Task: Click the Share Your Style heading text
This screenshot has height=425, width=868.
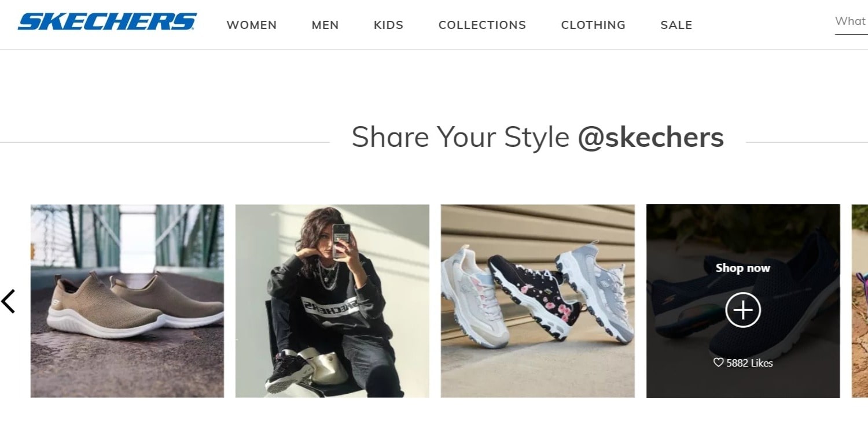Action: click(460, 138)
